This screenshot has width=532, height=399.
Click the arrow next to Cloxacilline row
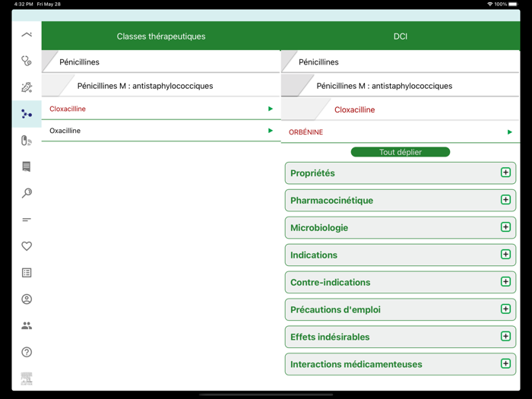point(271,109)
